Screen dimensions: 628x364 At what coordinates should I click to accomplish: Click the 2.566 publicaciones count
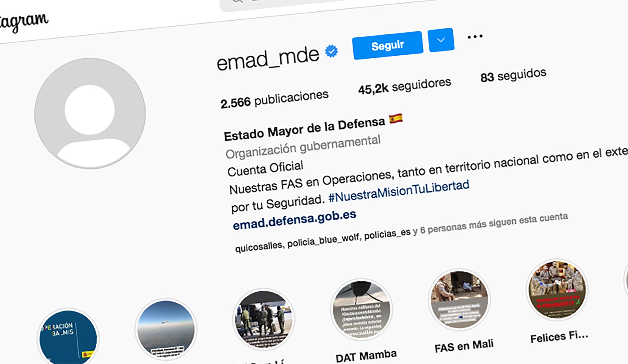(x=274, y=99)
